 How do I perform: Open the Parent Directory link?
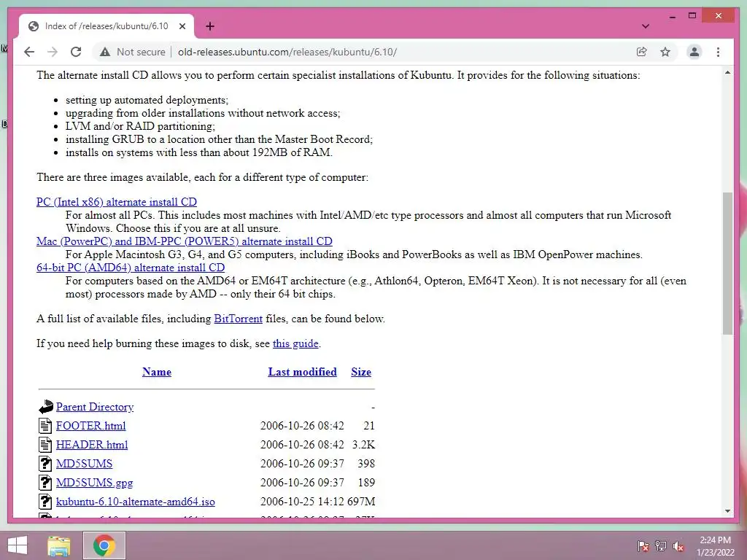click(95, 407)
